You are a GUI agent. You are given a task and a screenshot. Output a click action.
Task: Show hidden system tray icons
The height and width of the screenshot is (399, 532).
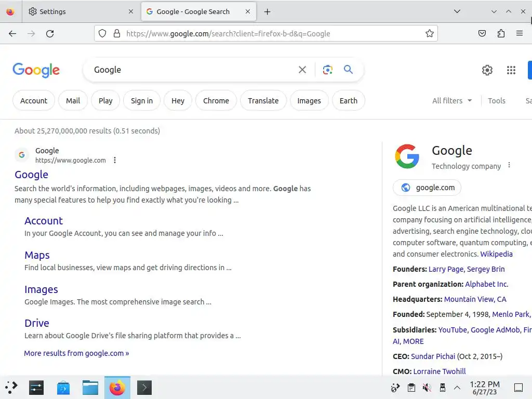[x=457, y=388]
